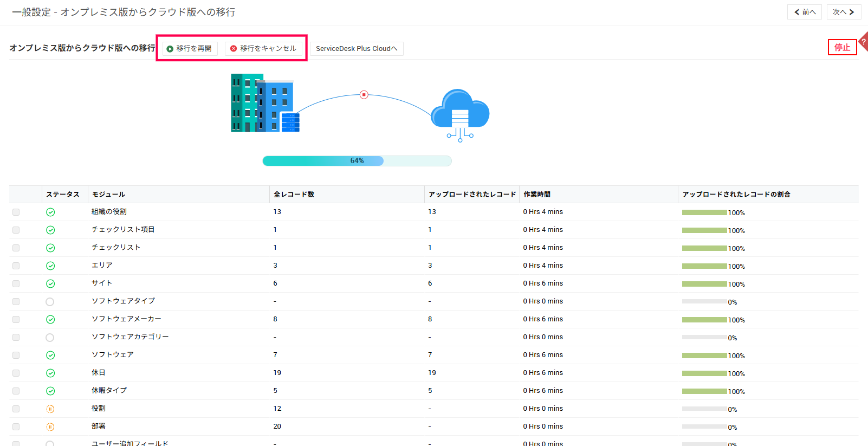Go to the next page with 次へ

point(844,12)
